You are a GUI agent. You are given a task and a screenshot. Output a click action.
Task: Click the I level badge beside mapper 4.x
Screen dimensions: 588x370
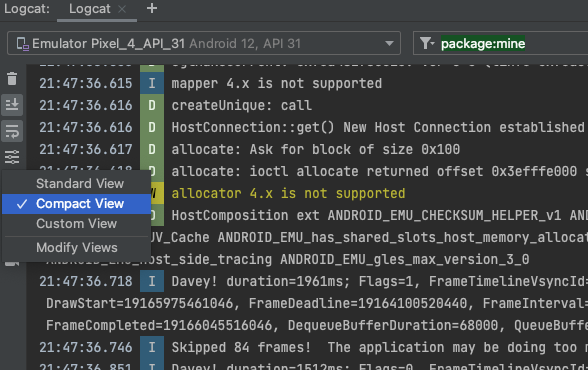pyautogui.click(x=152, y=83)
